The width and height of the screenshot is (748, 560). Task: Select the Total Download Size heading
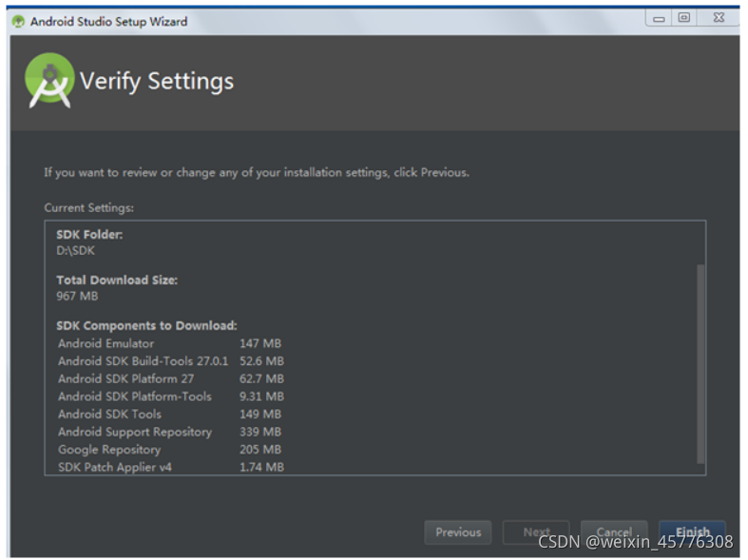point(117,280)
